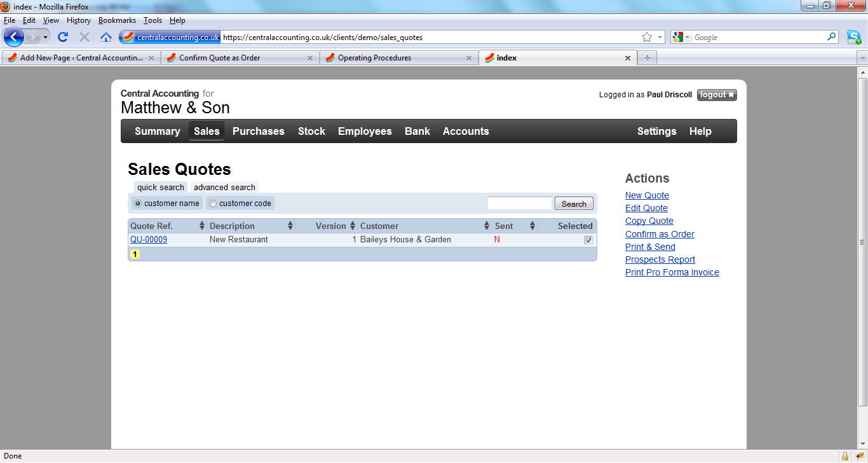Screen dimensions: 868x463
Task: Click the Google search magnifier icon
Action: pos(832,37)
